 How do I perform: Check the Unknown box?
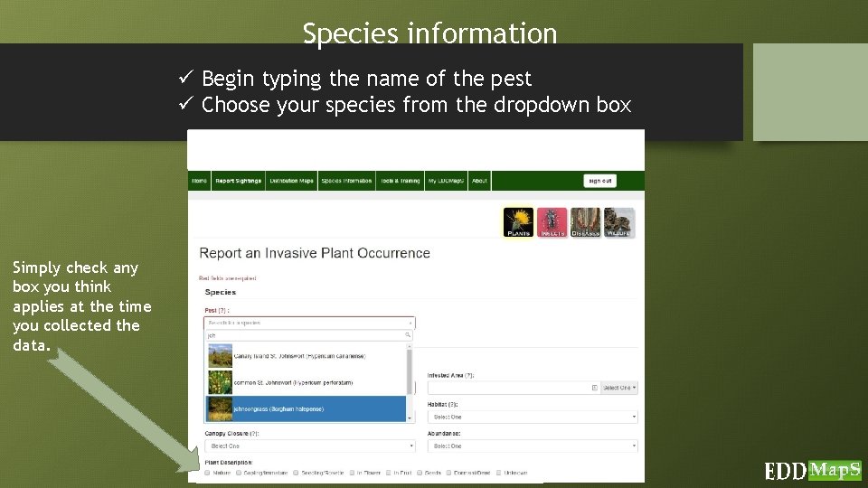coord(499,473)
